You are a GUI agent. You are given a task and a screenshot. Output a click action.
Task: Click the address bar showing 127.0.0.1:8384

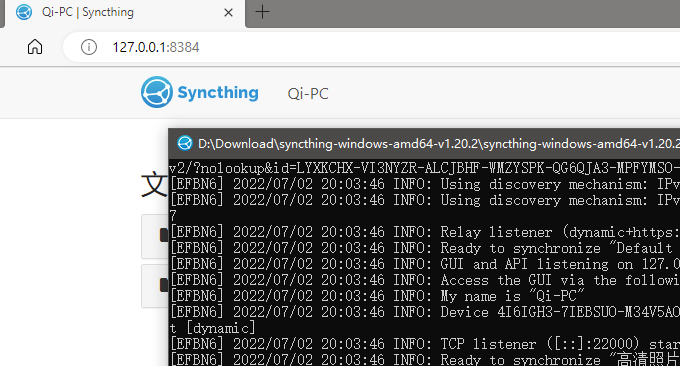tap(371, 47)
